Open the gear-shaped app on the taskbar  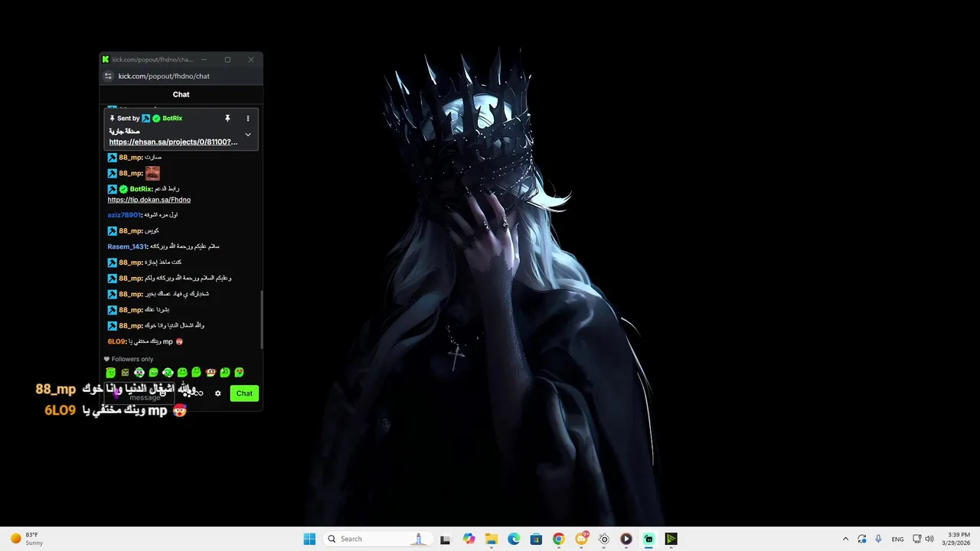[x=604, y=539]
